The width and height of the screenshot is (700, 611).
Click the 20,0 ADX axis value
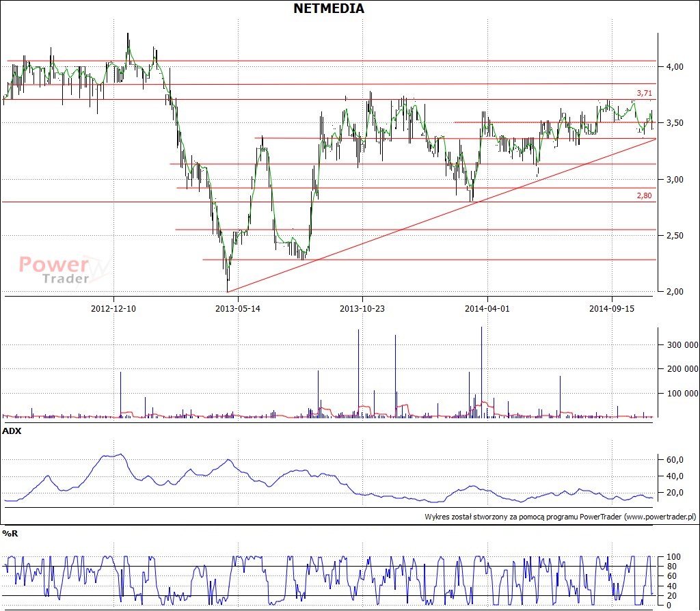675,493
